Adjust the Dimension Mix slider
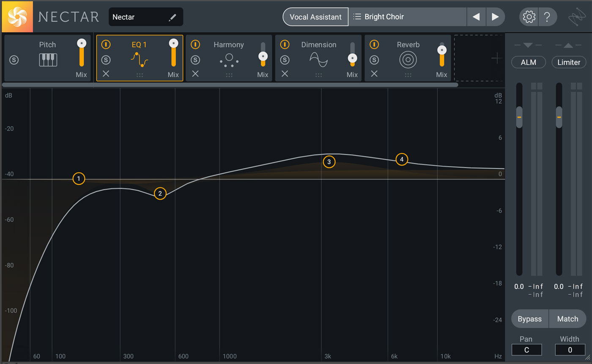 tap(352, 58)
